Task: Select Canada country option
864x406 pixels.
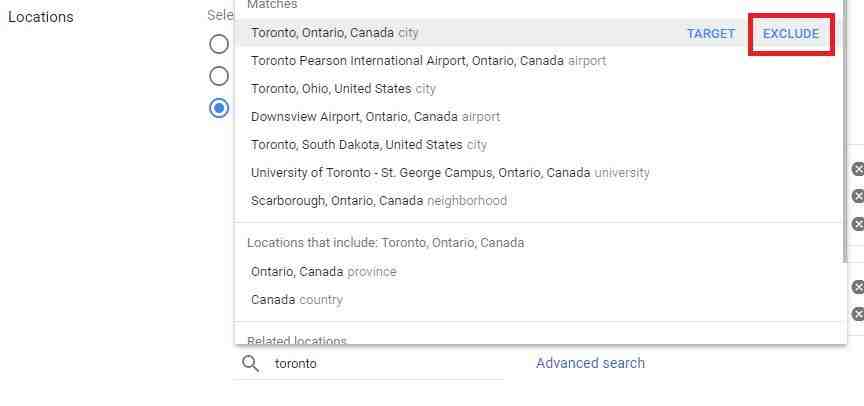Action: (296, 299)
